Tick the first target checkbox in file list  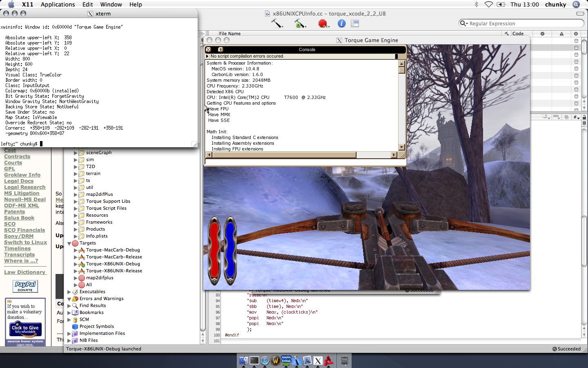coord(576,41)
